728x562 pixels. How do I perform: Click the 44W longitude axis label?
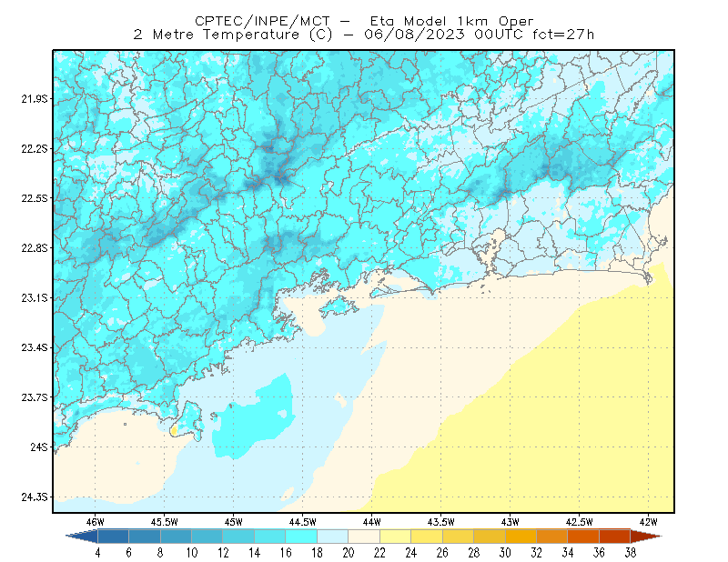[x=372, y=522]
